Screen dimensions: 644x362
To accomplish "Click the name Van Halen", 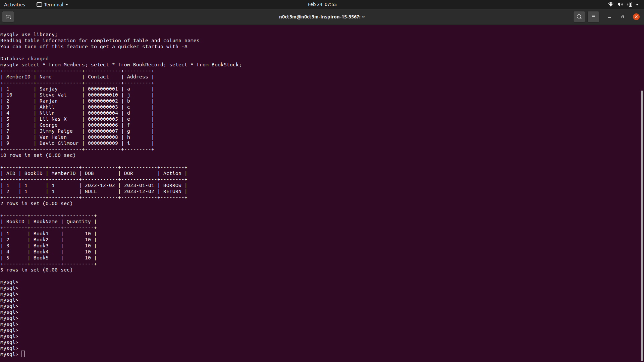I will point(53,137).
